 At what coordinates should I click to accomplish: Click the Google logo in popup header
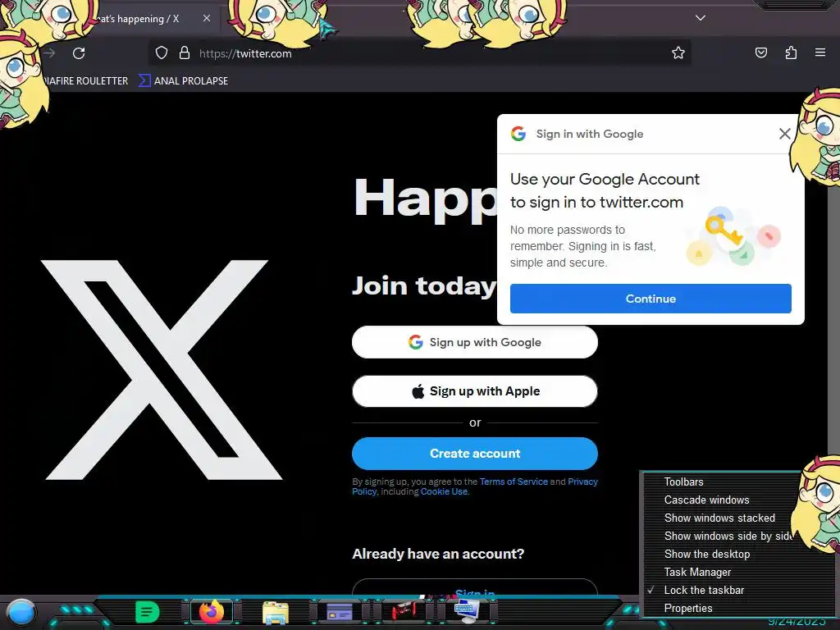pyautogui.click(x=518, y=134)
